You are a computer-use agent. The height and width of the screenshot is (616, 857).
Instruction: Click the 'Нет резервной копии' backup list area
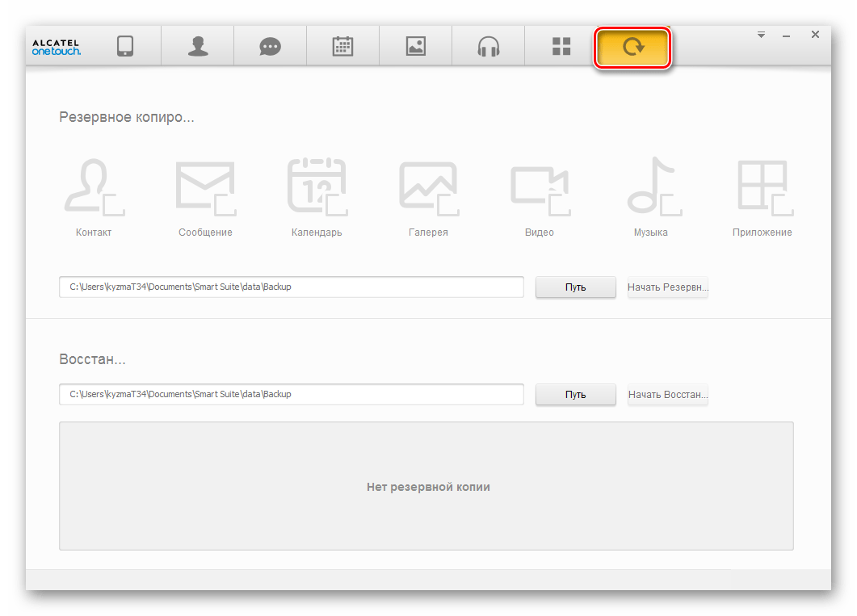(x=426, y=486)
